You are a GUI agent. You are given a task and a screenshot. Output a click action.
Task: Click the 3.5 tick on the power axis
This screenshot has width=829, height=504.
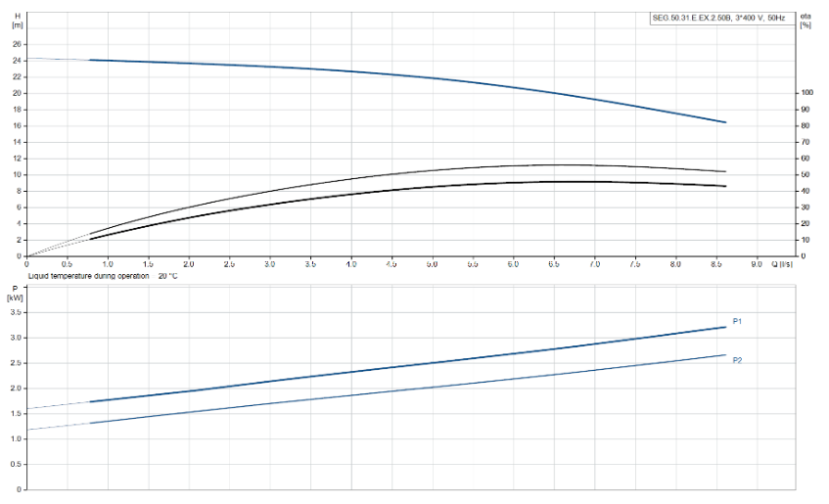pos(16,312)
